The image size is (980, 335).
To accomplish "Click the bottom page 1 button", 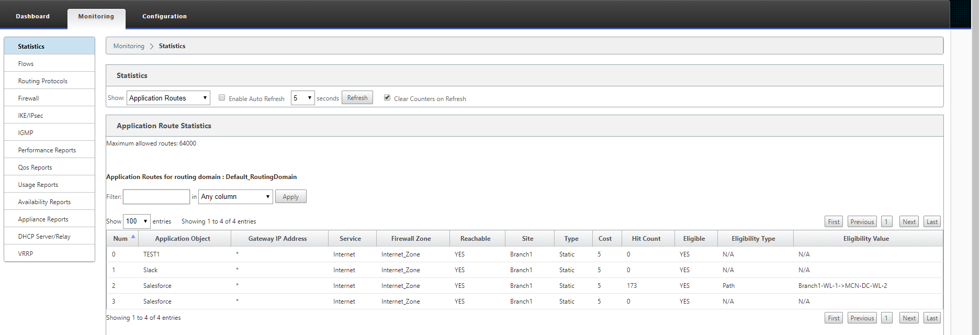I will (886, 318).
